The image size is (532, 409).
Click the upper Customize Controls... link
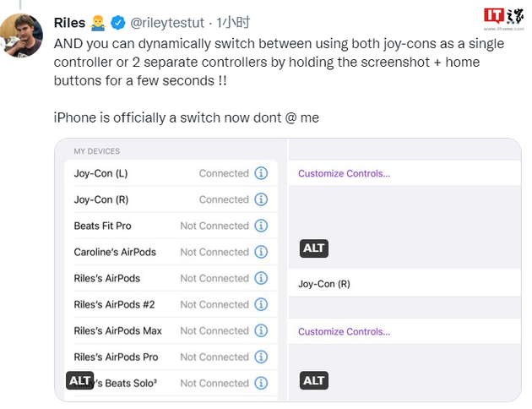344,173
